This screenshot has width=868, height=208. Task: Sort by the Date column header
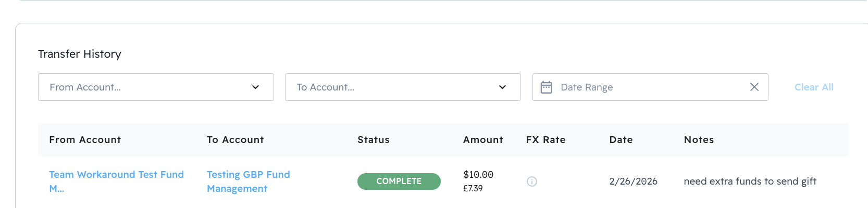tap(621, 140)
